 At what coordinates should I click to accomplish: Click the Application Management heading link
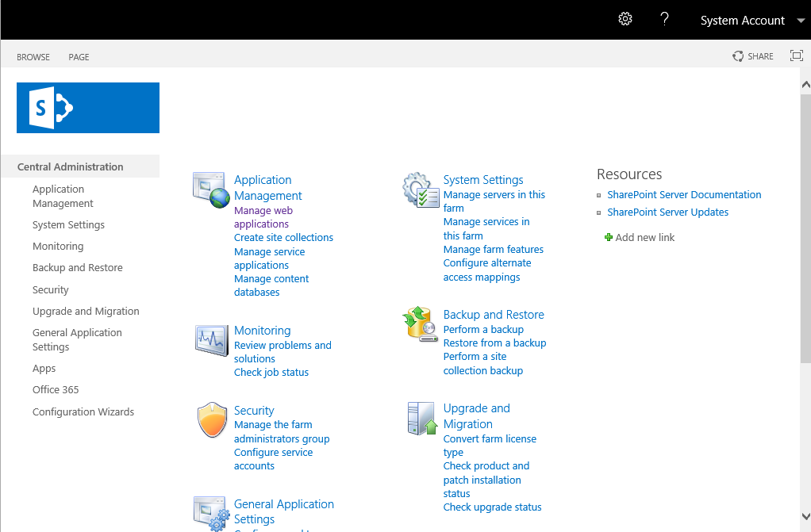click(268, 188)
